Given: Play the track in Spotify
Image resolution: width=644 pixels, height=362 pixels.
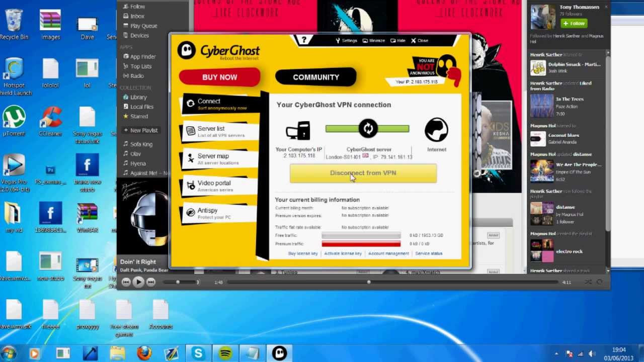Looking at the screenshot, I should pos(138,282).
